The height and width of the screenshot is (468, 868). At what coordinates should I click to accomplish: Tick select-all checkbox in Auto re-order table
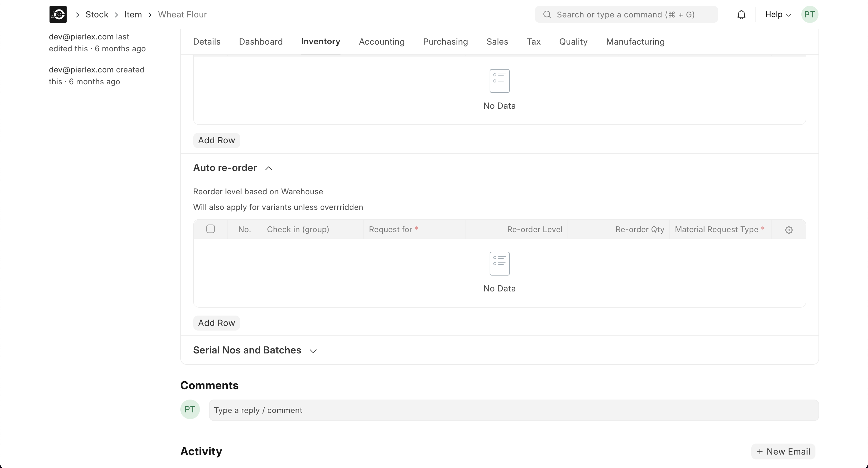tap(211, 229)
